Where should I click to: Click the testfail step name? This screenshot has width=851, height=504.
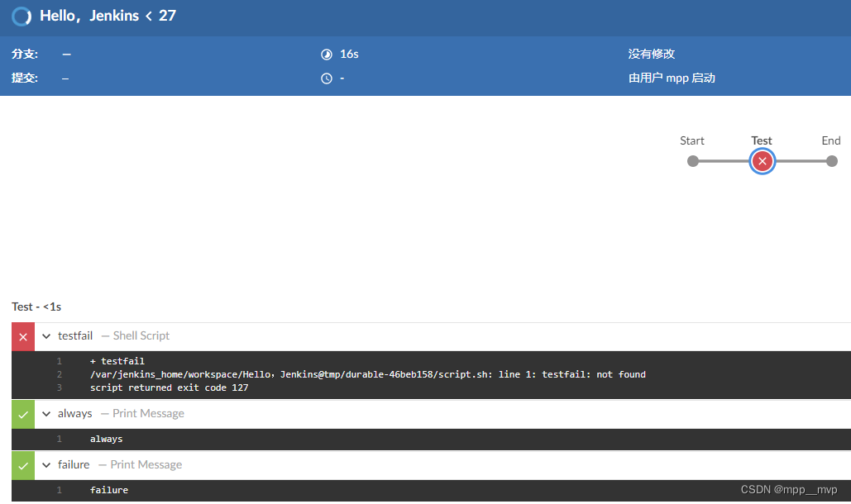click(x=75, y=336)
